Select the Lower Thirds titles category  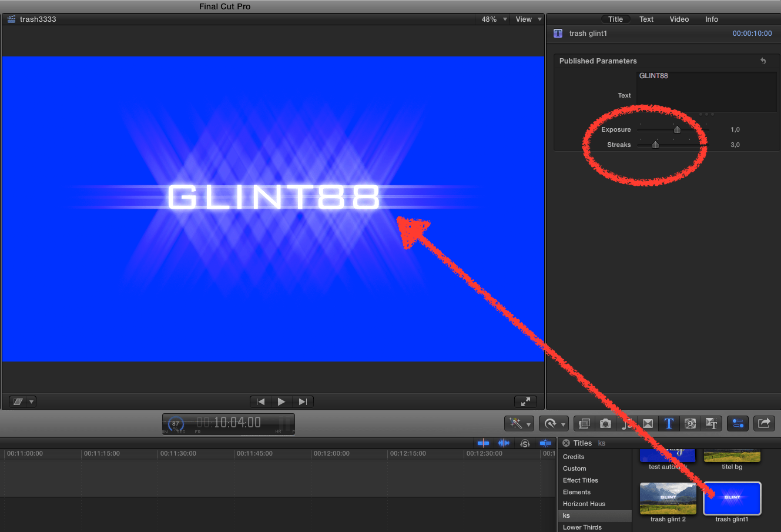coord(582,527)
